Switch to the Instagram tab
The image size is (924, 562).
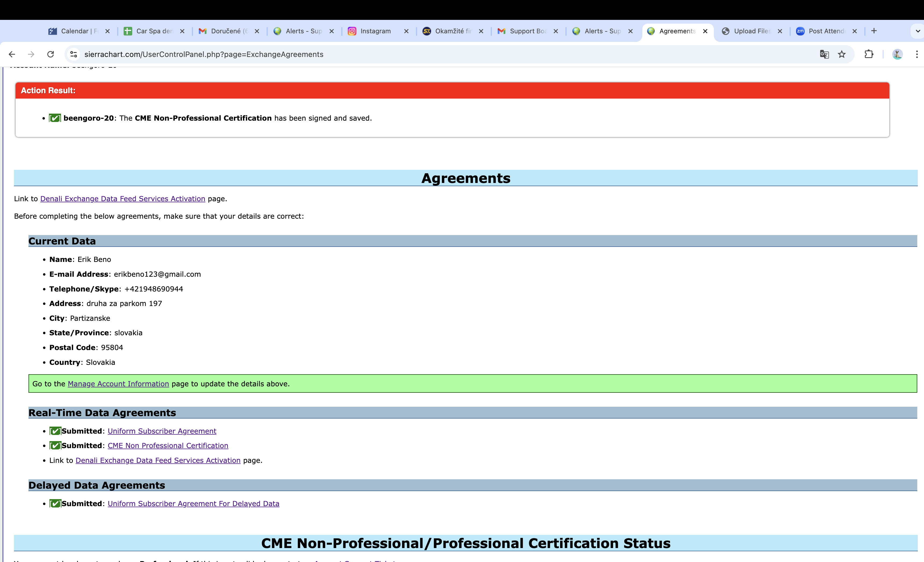[x=375, y=31]
